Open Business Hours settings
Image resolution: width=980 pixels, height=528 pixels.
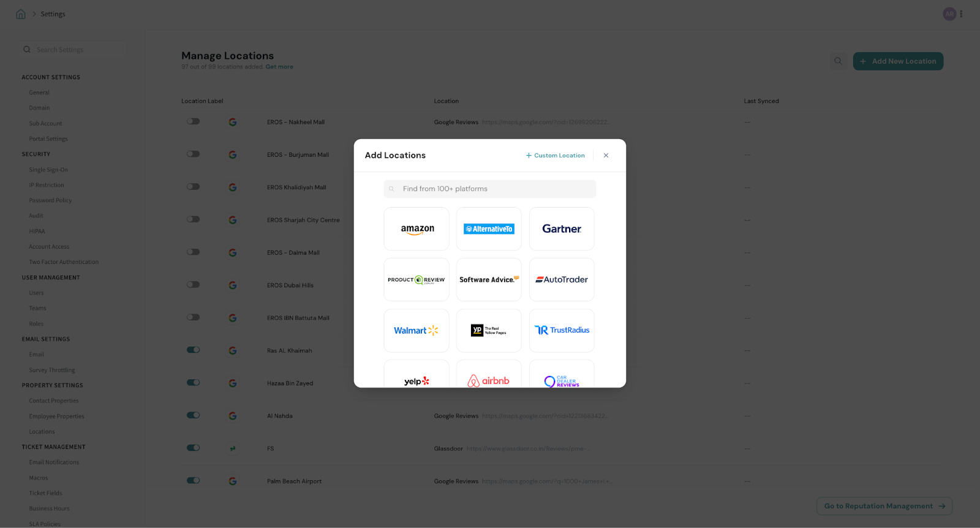[49, 508]
